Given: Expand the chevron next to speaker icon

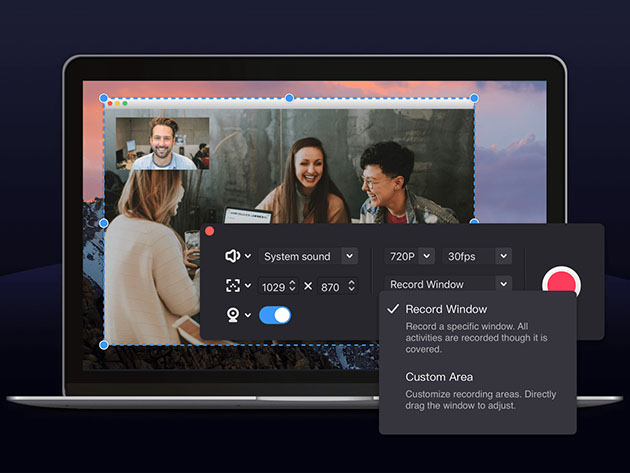Looking at the screenshot, I should coord(248,256).
